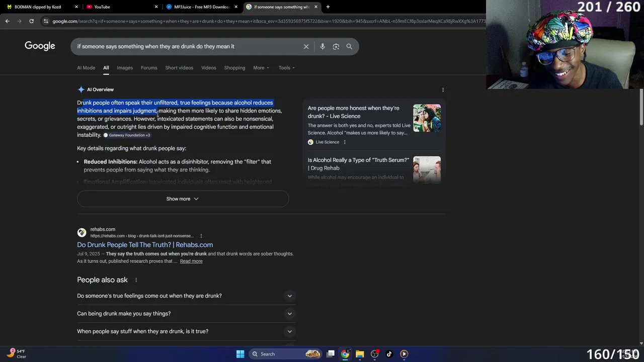
Task: Open Task View on the taskbar
Action: click(x=331, y=354)
